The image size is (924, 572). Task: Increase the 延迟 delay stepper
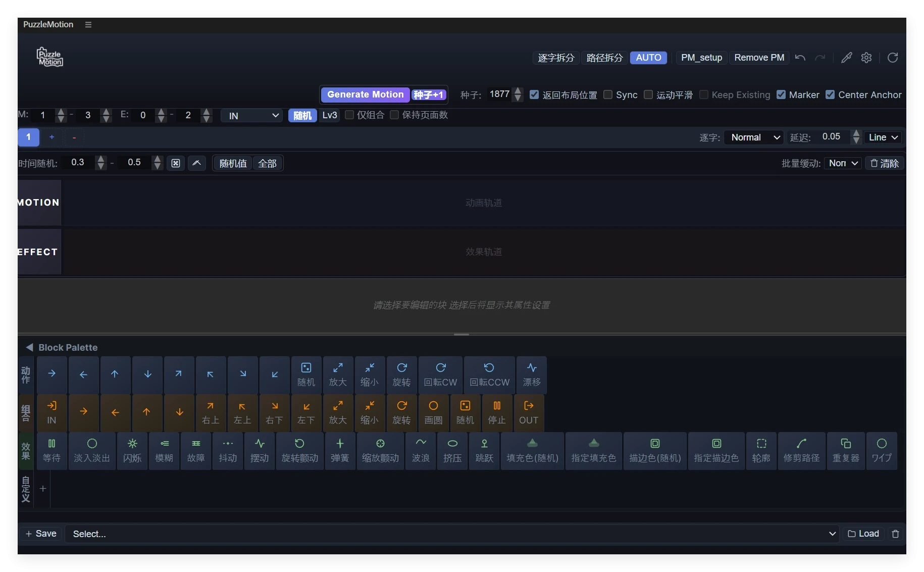(x=856, y=133)
